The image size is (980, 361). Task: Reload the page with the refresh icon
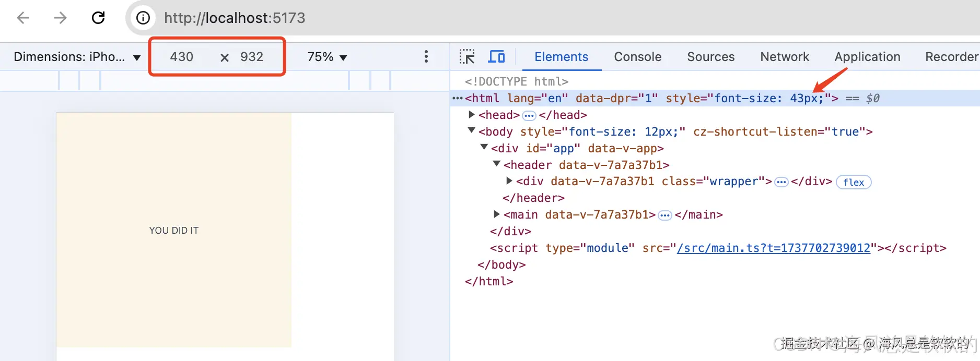[98, 18]
